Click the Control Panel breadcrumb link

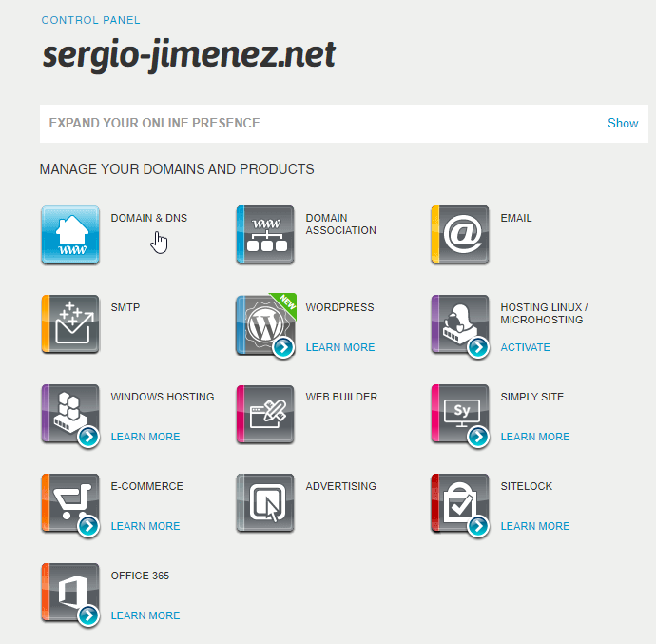pos(90,20)
